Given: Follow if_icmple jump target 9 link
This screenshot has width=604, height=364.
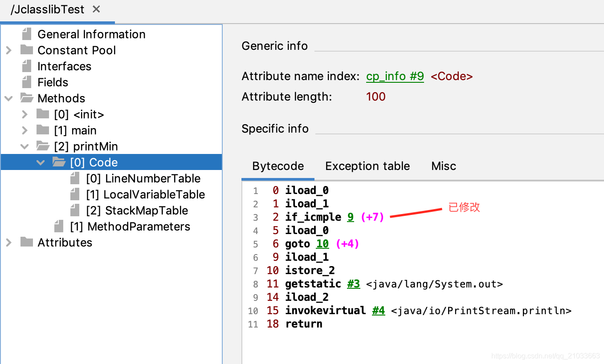Looking at the screenshot, I should 351,217.
